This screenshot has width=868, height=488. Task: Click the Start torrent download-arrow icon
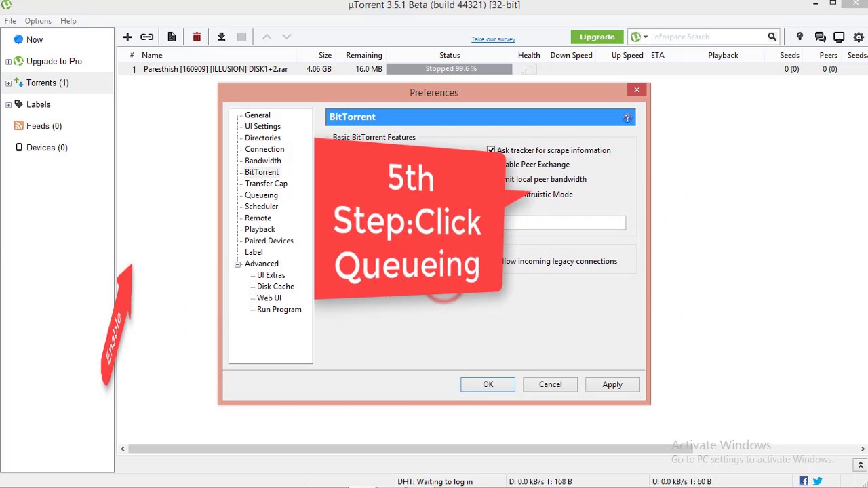221,37
